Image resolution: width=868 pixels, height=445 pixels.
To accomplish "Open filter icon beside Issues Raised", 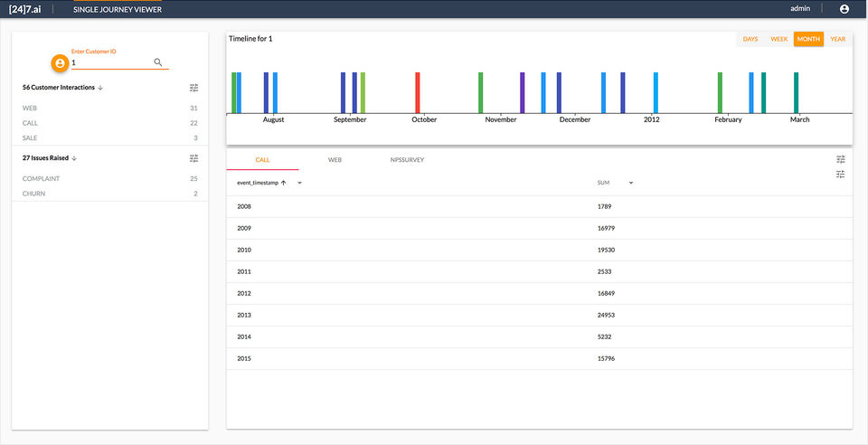I will coord(193,158).
